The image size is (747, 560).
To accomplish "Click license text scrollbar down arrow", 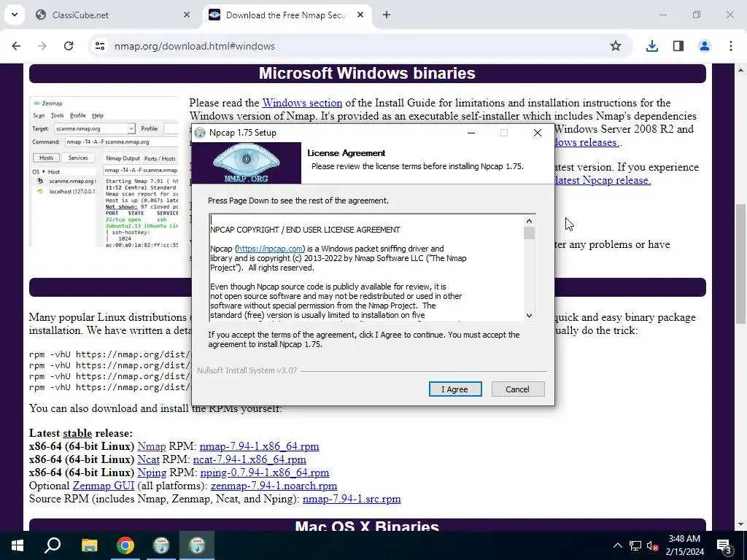I will (530, 315).
